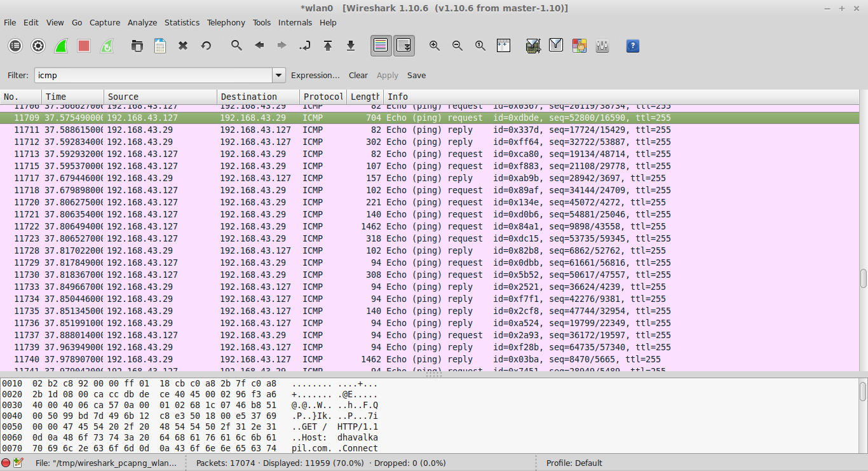Open the Statistics menu

(182, 22)
